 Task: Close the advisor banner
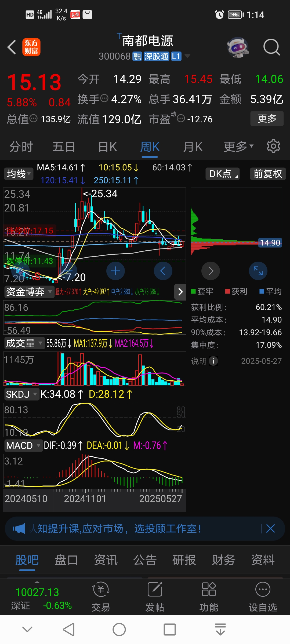[x=270, y=529]
